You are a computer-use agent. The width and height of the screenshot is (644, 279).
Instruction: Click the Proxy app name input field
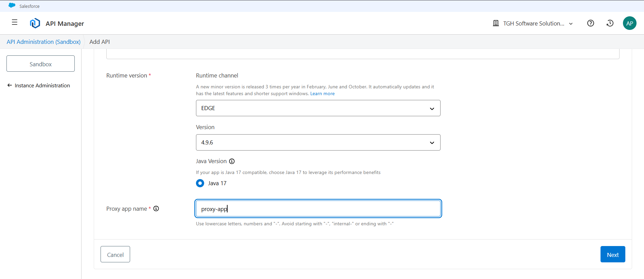click(318, 209)
